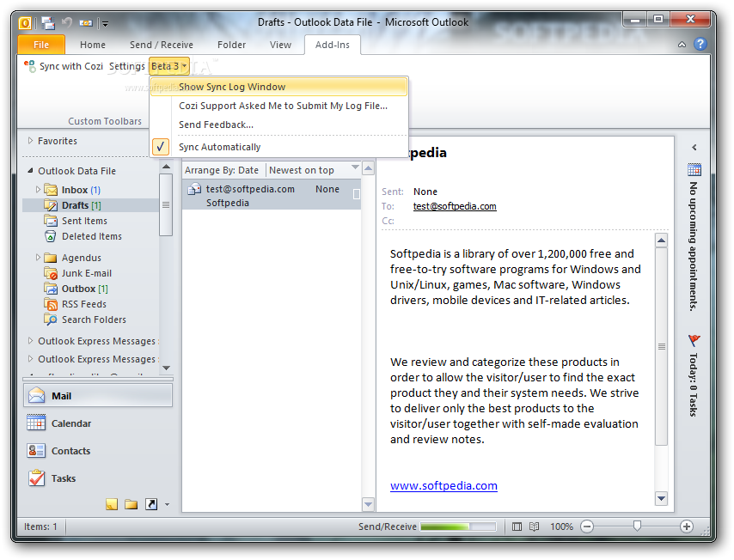Click the flag box on draft message

coord(356,194)
